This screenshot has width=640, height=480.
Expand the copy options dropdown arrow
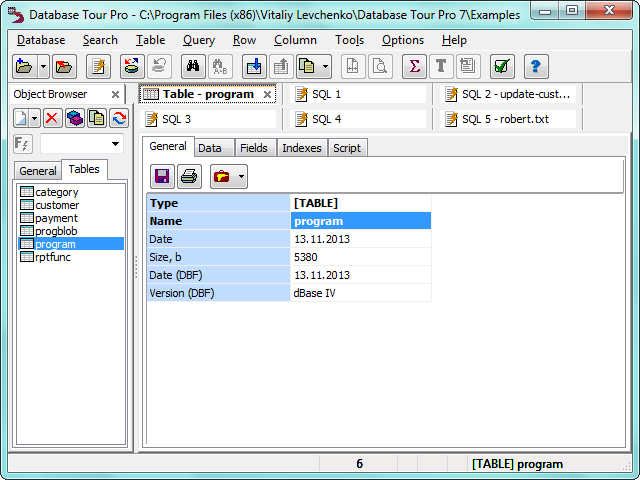click(325, 66)
